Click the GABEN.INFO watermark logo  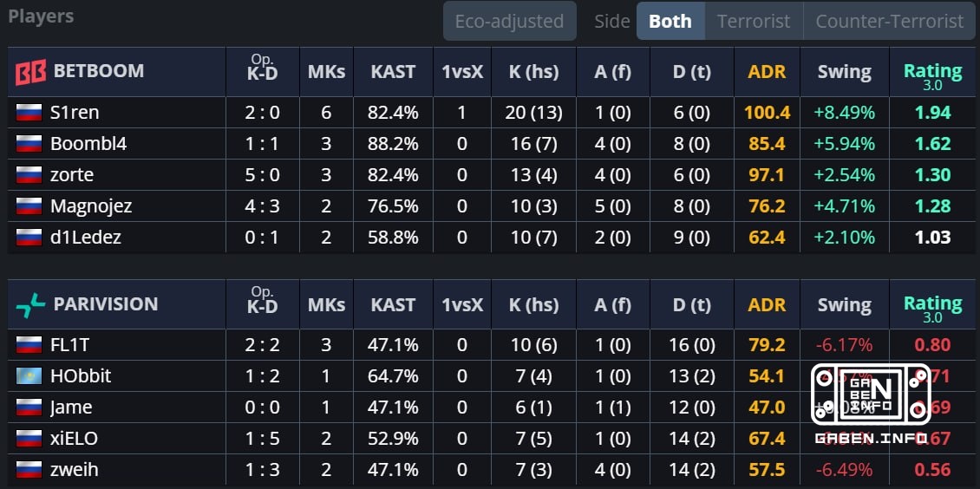(871, 403)
